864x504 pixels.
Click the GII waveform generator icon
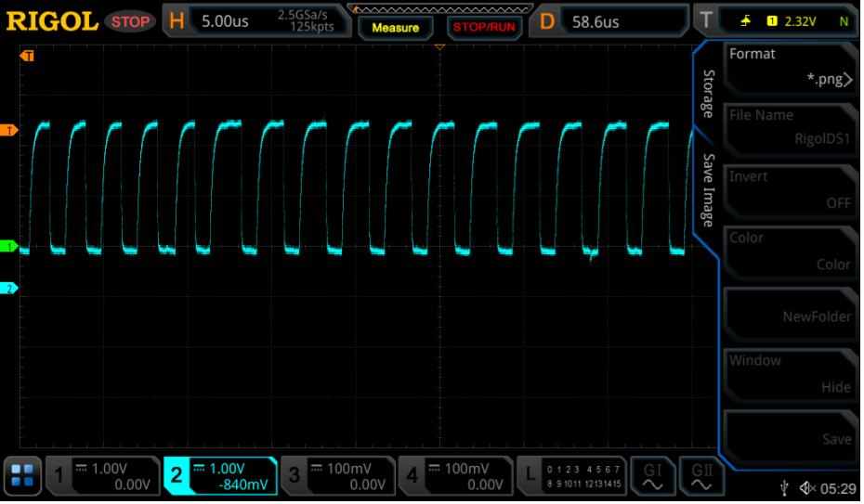[701, 476]
